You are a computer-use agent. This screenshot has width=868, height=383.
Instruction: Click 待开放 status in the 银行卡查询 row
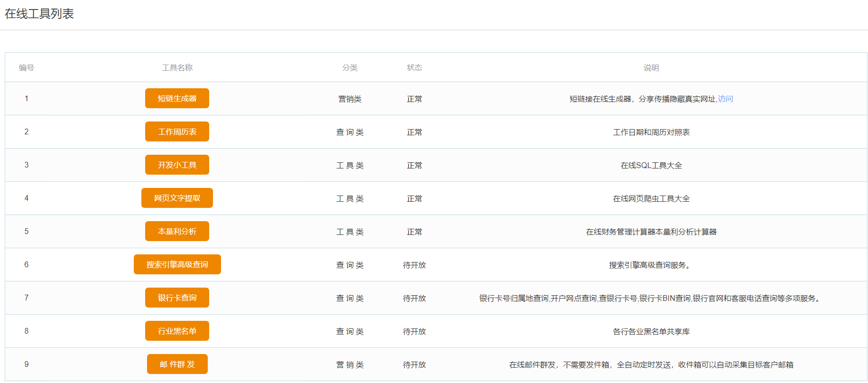point(414,298)
